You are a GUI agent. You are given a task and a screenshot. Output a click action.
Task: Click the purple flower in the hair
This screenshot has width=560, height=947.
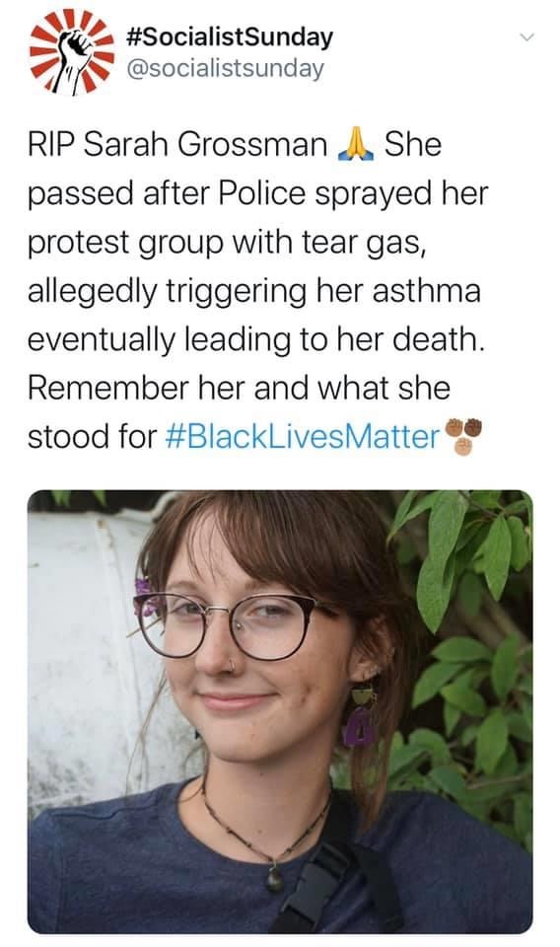pos(147,597)
